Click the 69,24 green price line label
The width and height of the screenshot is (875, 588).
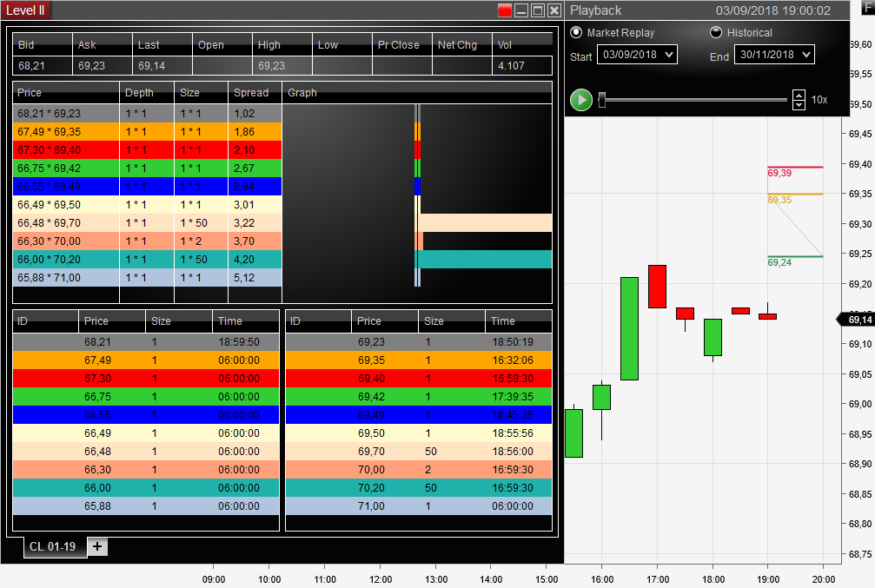click(x=779, y=262)
